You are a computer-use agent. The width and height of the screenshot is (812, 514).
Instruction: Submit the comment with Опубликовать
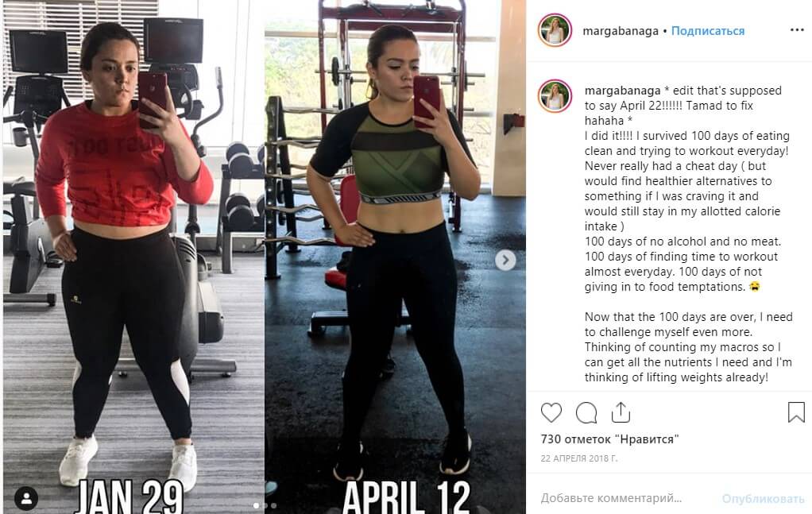(763, 498)
